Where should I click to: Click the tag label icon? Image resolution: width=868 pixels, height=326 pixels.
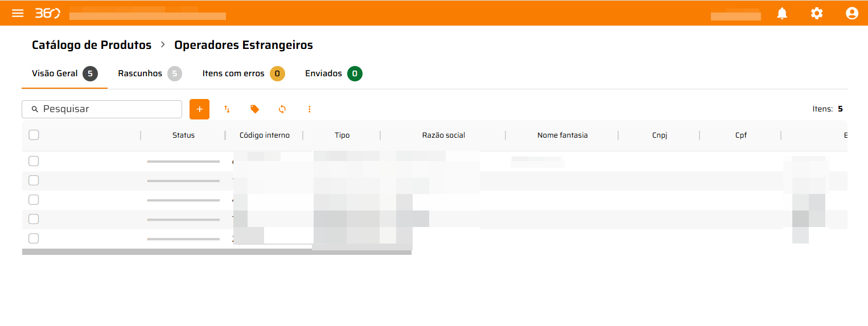[254, 109]
